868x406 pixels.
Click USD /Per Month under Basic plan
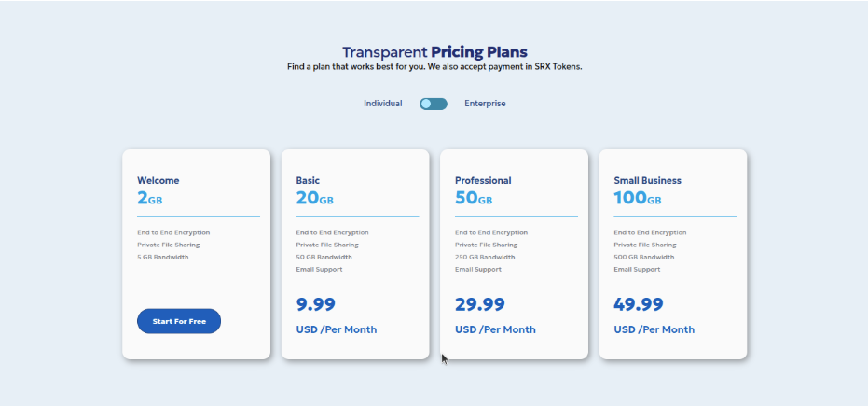tap(337, 329)
